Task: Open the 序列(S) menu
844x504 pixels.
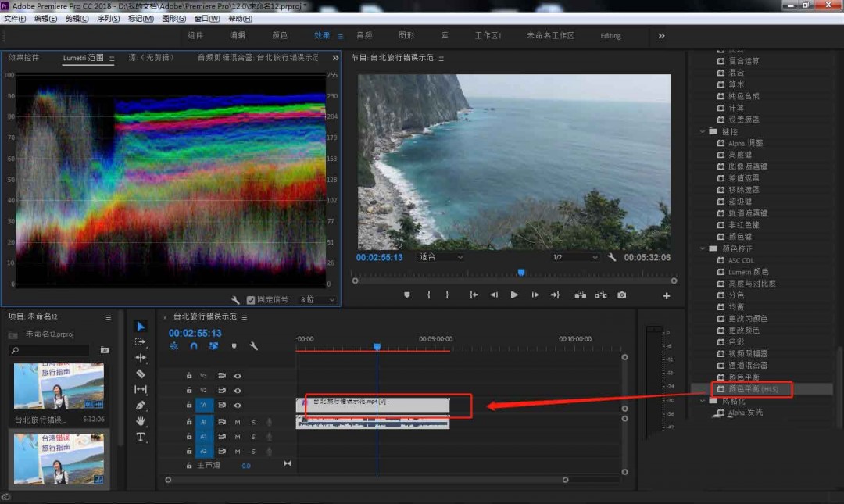Action: click(x=109, y=19)
